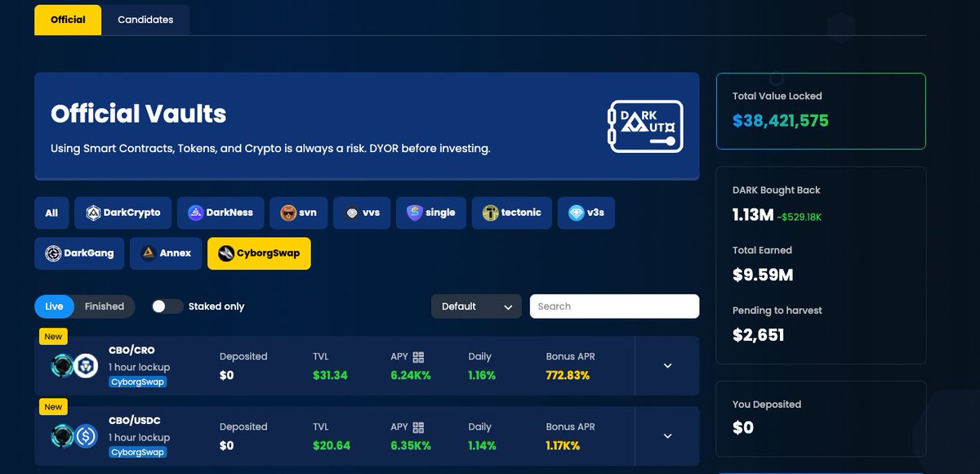This screenshot has height=474, width=980.
Task: Open the Default sort dropdown
Action: (476, 306)
